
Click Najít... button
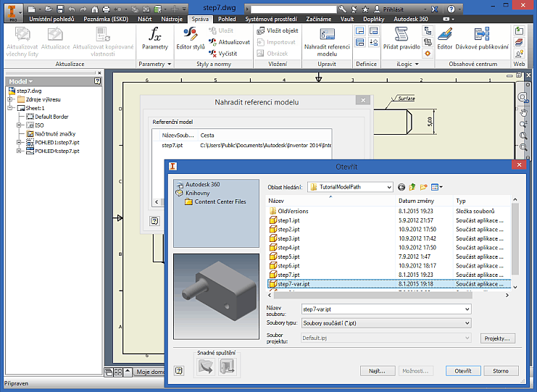coord(377,371)
